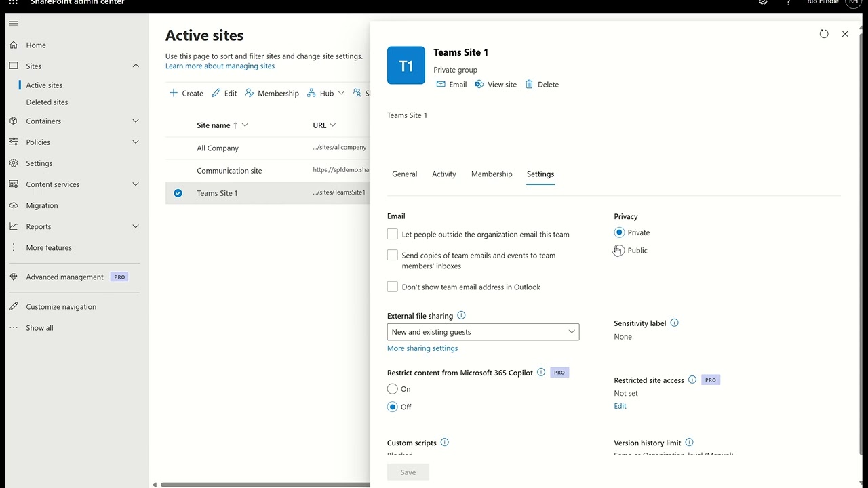This screenshot has height=488, width=868.
Task: Select the Private privacy radio button
Action: tap(619, 232)
